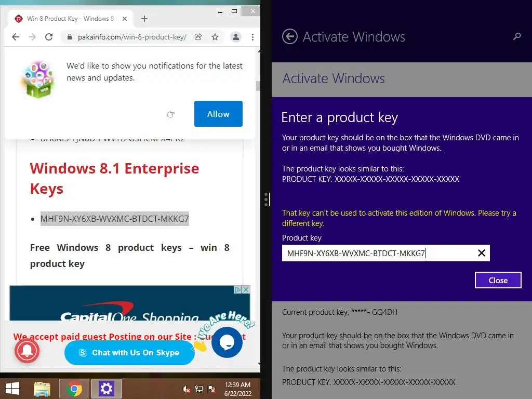The height and width of the screenshot is (399, 532).
Task: Click the split-view divider handle
Action: 267,199
